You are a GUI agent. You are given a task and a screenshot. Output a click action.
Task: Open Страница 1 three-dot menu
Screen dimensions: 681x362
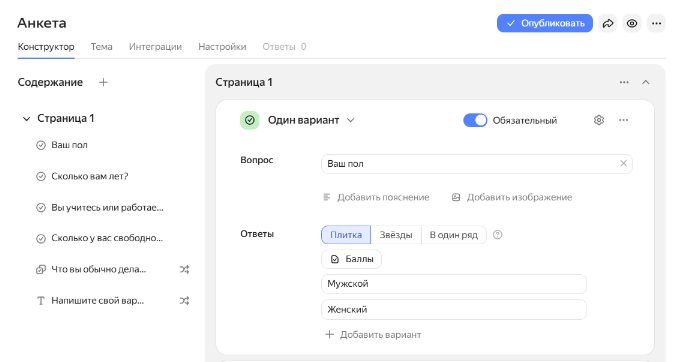tap(624, 82)
